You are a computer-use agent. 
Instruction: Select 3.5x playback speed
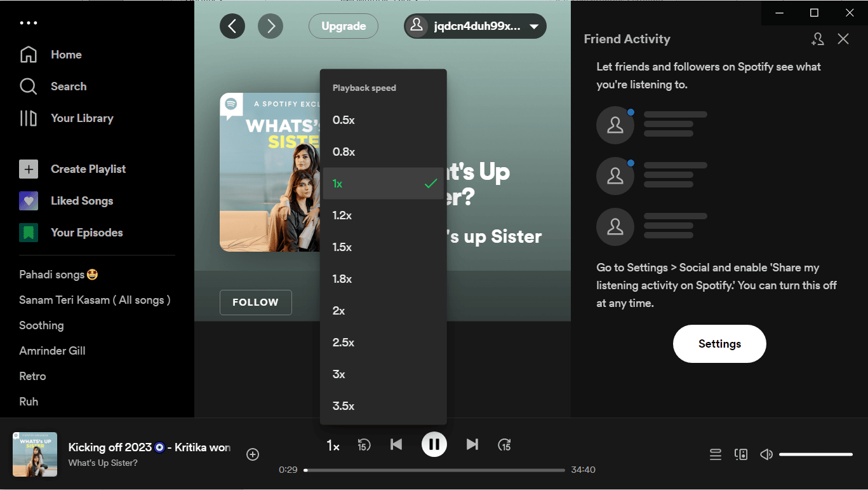[x=384, y=406]
